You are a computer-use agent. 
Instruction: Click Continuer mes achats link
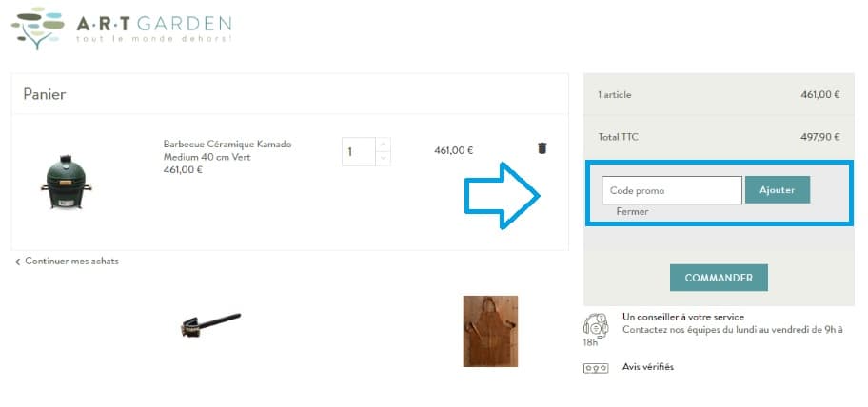click(71, 261)
